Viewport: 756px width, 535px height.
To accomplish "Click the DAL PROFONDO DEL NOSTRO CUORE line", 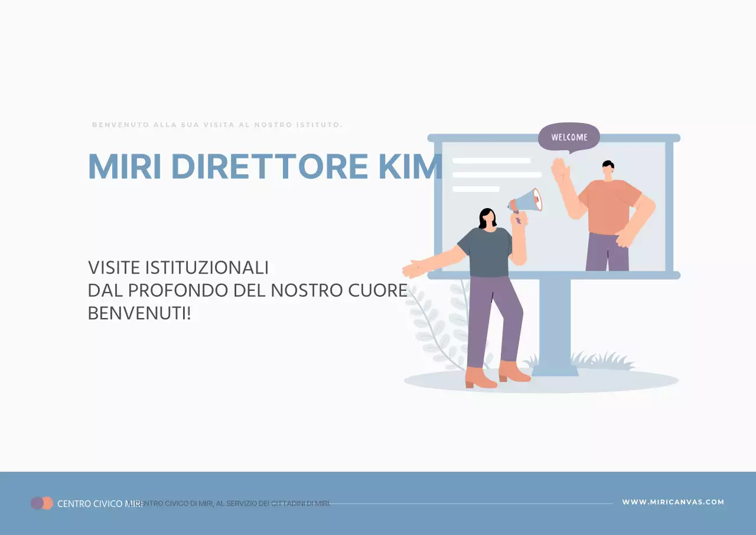I will pyautogui.click(x=247, y=290).
